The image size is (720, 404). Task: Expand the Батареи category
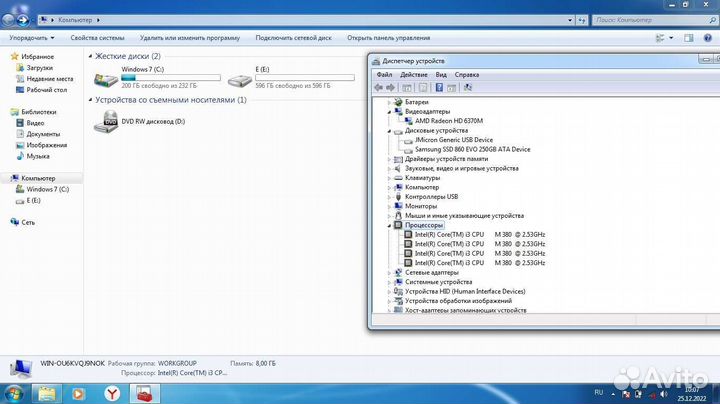click(x=390, y=102)
